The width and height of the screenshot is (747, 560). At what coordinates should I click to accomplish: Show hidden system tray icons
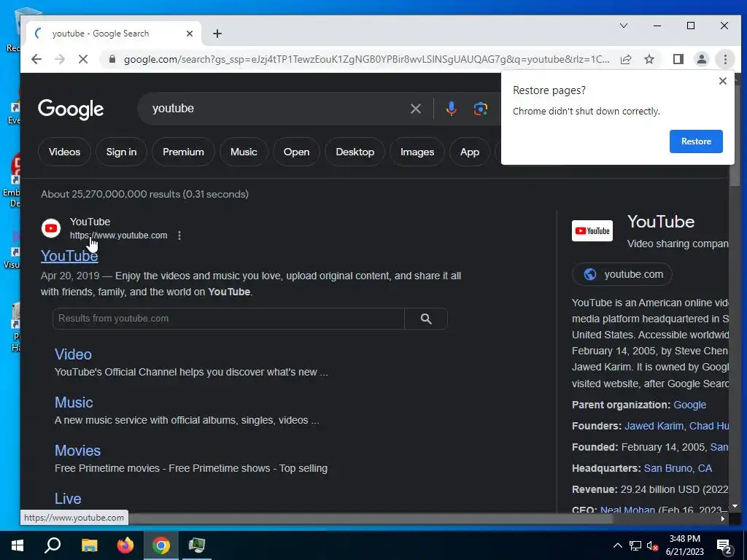(617, 545)
